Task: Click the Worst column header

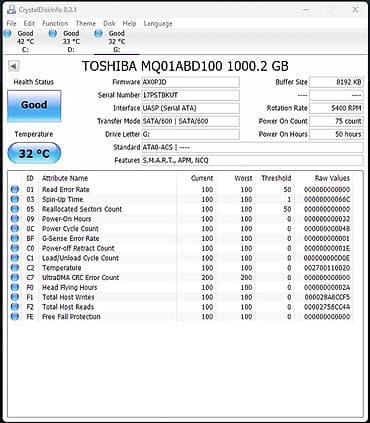Action: point(243,178)
